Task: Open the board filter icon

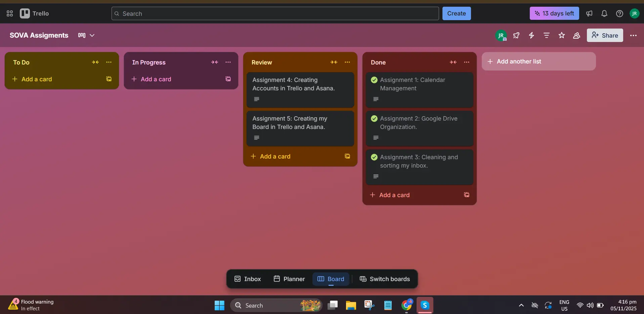Action: click(547, 35)
